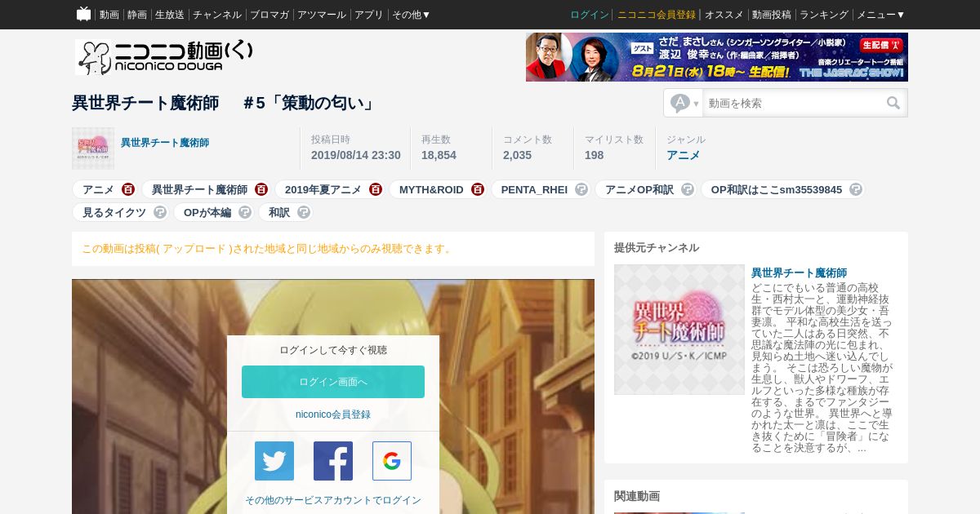This screenshot has width=980, height=514.
Task: Open the small channel thumbnail under the title
Action: 93,148
